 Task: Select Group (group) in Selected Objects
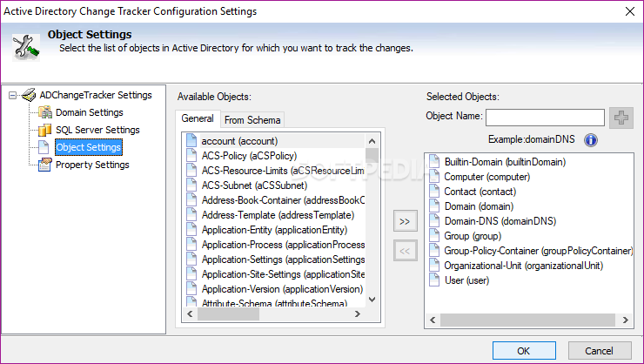(473, 236)
